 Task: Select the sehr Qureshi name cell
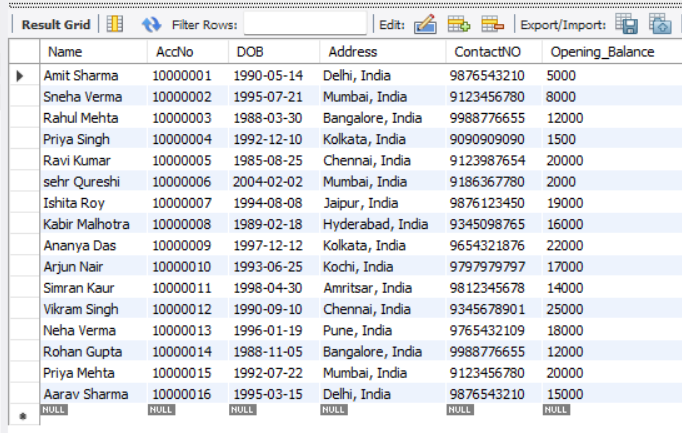[x=94, y=182]
